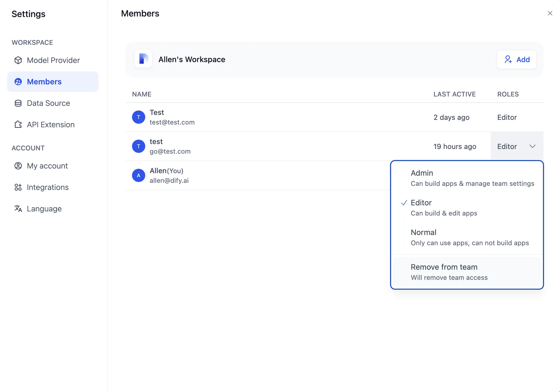This screenshot has width=560, height=392.
Task: Click the Members sidebar icon
Action: 18,82
